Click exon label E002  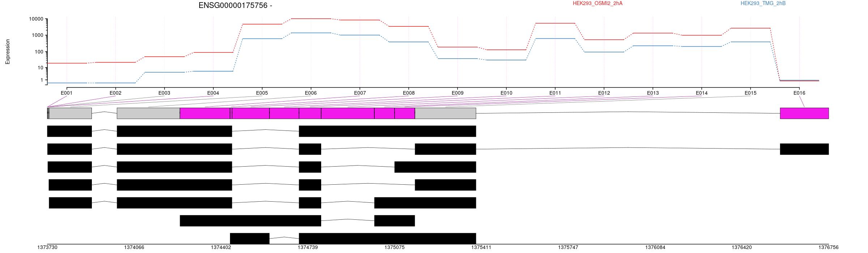point(115,93)
